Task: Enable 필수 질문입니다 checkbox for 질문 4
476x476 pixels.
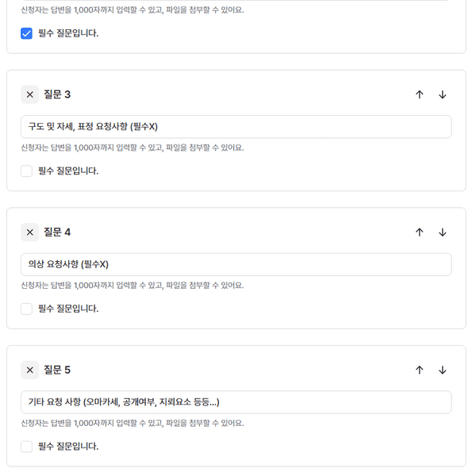Action: (x=27, y=309)
